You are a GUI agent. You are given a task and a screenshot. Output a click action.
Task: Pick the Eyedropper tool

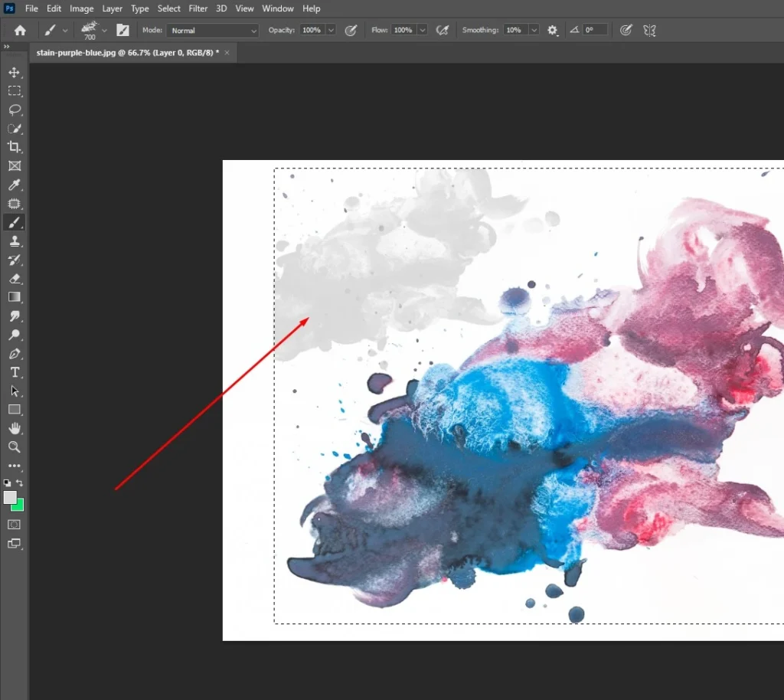14,185
